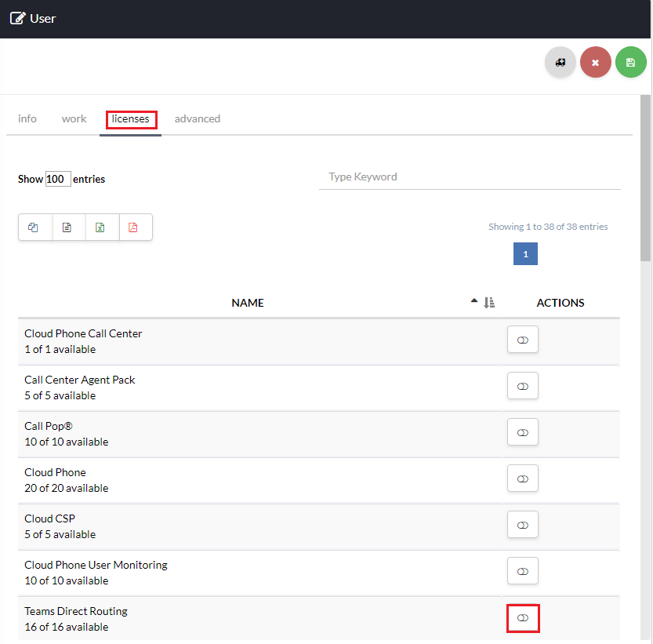The image size is (653, 644).
Task: Export licenses to PDF
Action: pos(134,227)
